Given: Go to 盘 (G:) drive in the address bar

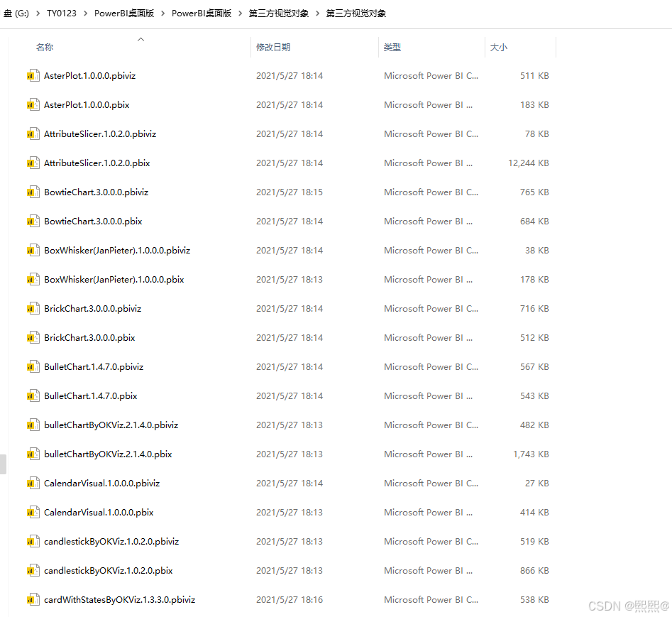Looking at the screenshot, I should pos(16,13).
